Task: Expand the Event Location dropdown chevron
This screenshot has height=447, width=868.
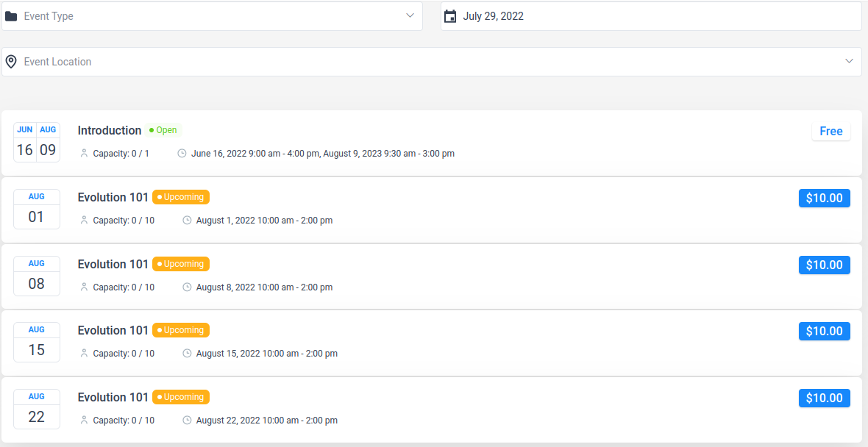Action: [850, 62]
